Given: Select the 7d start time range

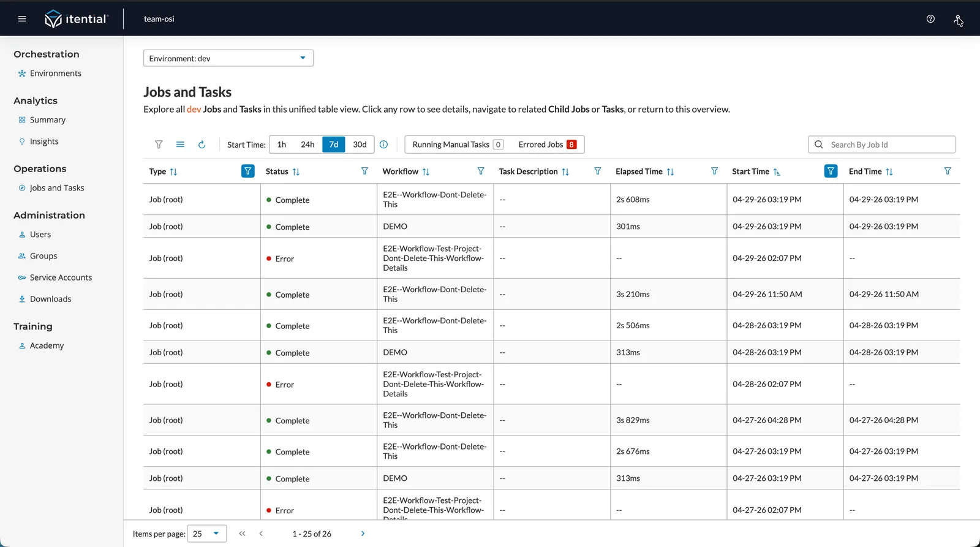Looking at the screenshot, I should pyautogui.click(x=334, y=145).
